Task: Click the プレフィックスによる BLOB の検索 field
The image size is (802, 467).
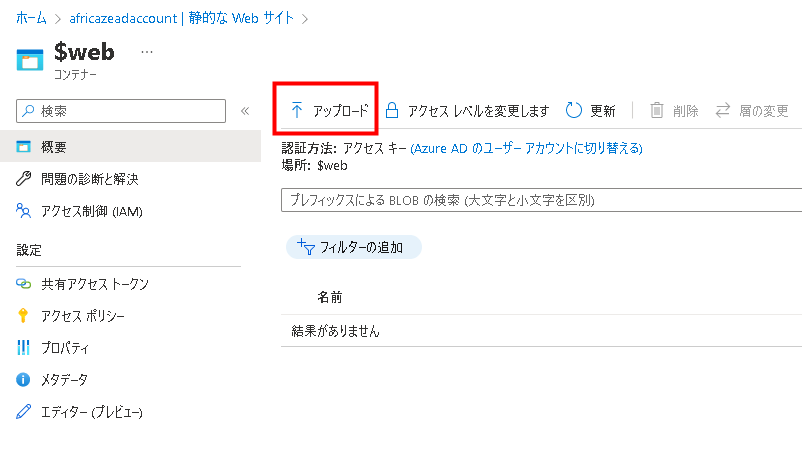Action: [x=541, y=200]
